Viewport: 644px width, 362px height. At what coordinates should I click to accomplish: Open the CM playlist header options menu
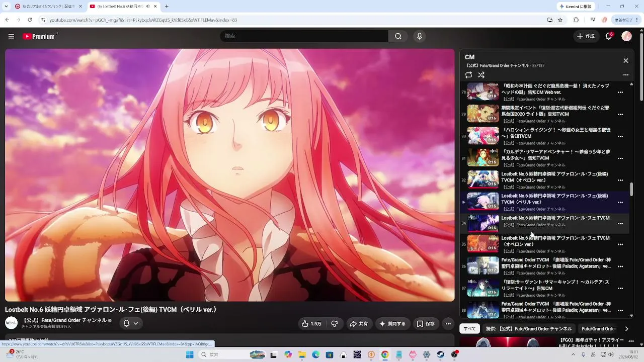click(626, 75)
